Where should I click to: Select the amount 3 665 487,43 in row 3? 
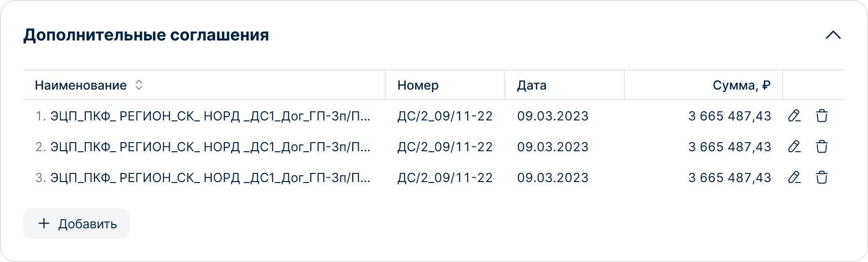730,178
